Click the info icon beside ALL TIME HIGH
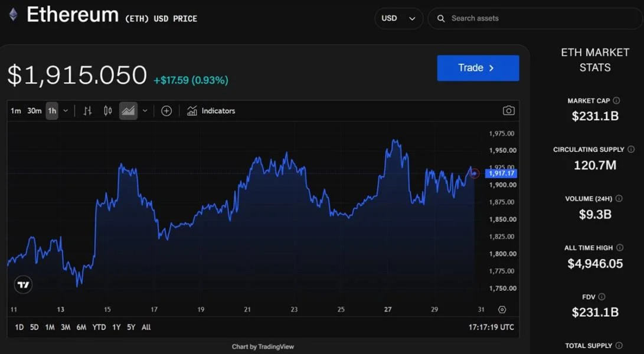 [x=620, y=248]
